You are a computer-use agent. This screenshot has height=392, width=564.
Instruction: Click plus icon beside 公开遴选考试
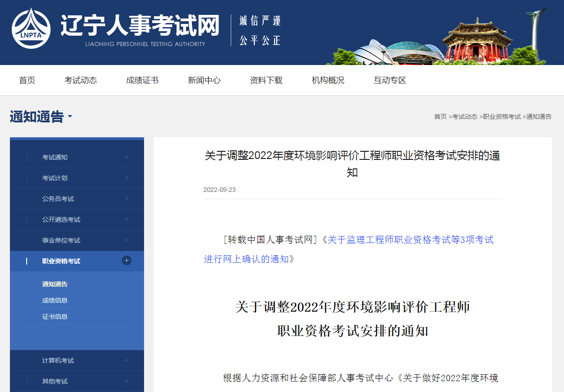click(126, 219)
